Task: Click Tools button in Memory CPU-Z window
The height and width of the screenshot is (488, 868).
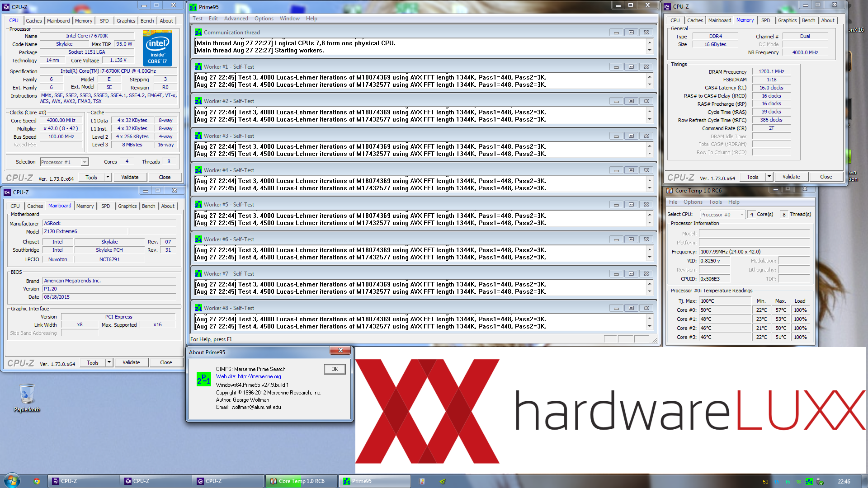Action: [x=753, y=177]
